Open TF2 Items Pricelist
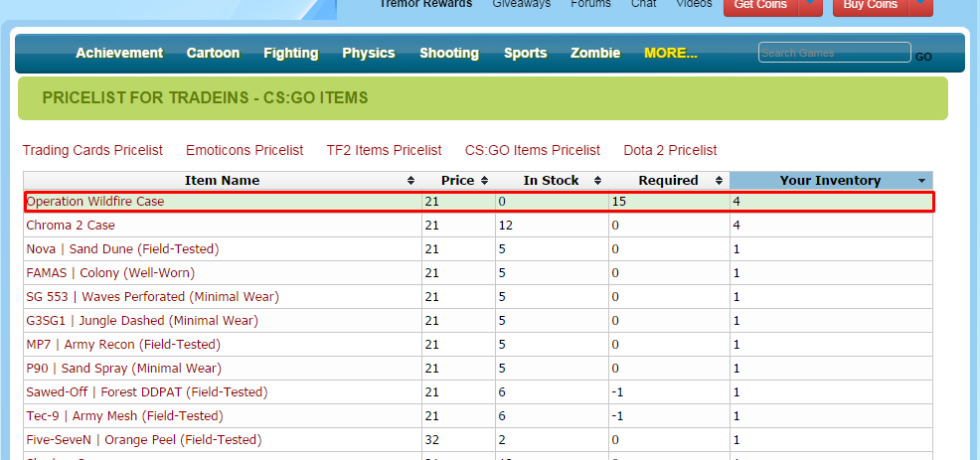Viewport: 980px width, 460px height. click(384, 151)
